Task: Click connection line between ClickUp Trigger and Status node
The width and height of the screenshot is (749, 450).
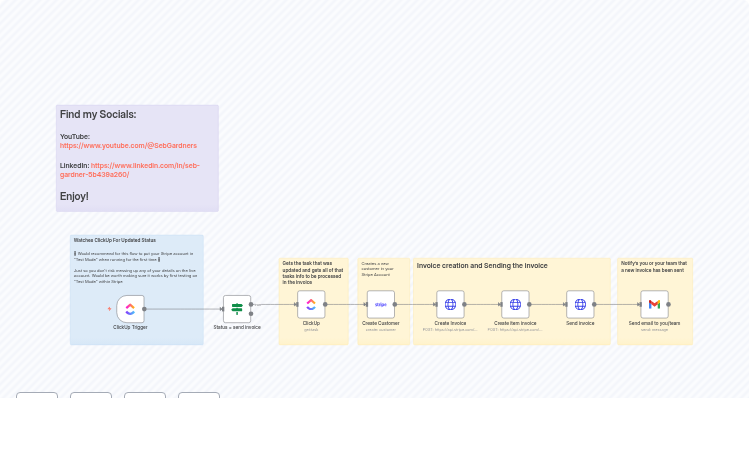Action: [182, 309]
